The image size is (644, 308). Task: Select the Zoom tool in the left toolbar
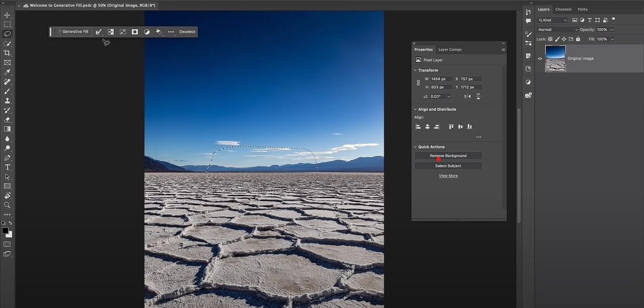(x=7, y=205)
